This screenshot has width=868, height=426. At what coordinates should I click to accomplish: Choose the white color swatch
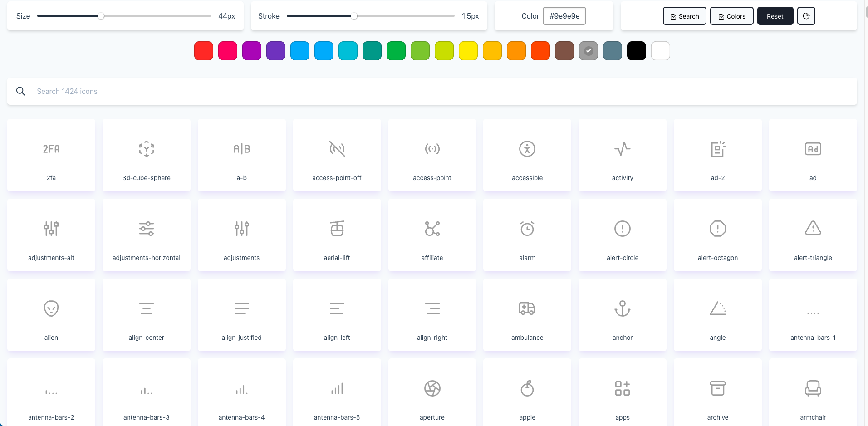tap(661, 51)
